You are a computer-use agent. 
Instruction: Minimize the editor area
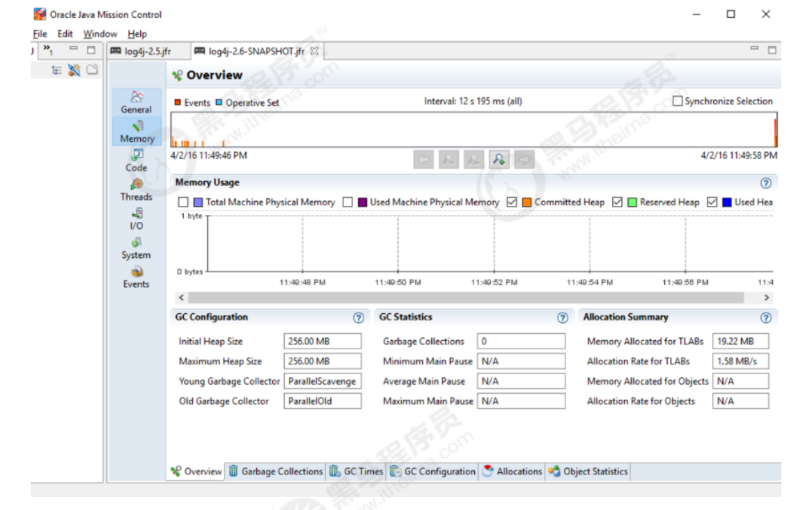pyautogui.click(x=754, y=49)
